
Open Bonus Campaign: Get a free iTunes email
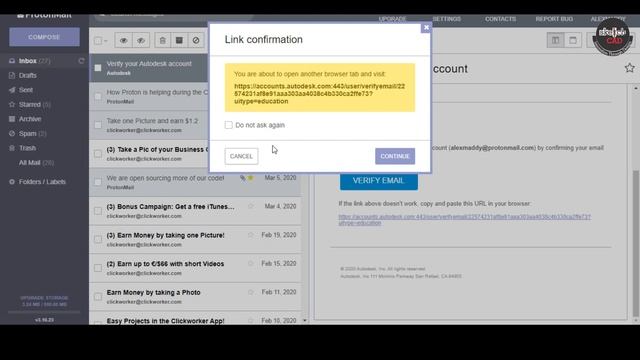pos(196,211)
